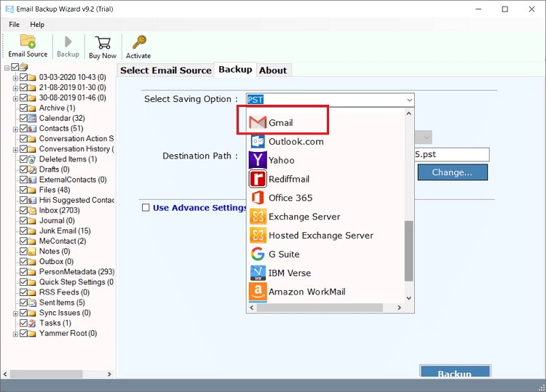Pick the Hosted Exchange Server icon
The image size is (546, 392).
(x=258, y=235)
